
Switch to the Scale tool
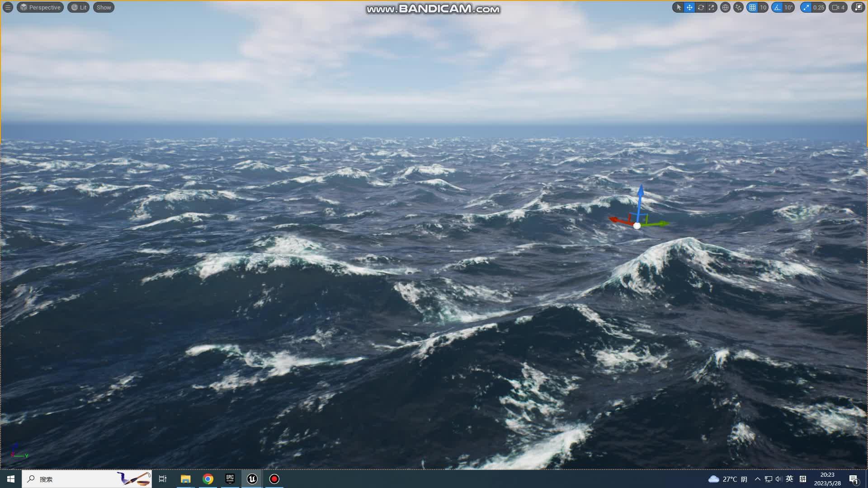click(712, 7)
